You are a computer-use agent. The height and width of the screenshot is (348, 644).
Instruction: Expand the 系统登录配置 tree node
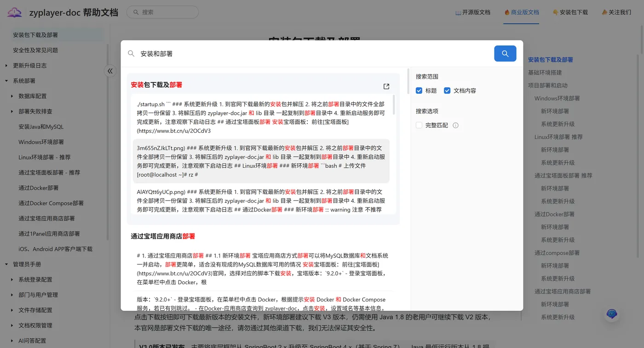pyautogui.click(x=12, y=280)
